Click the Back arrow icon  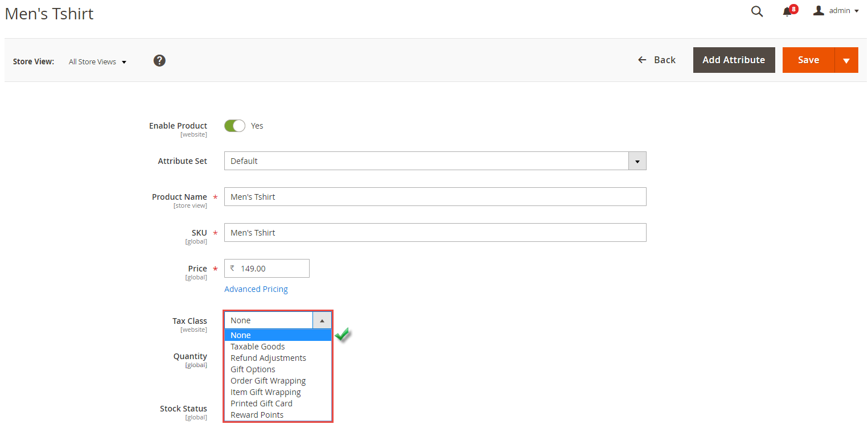642,59
